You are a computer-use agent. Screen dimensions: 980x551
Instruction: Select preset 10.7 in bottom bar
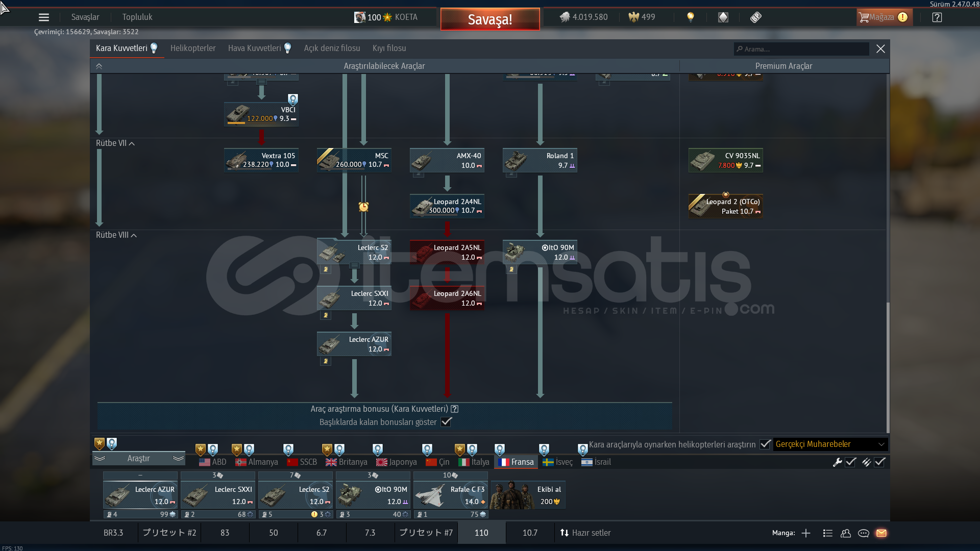[x=530, y=533]
